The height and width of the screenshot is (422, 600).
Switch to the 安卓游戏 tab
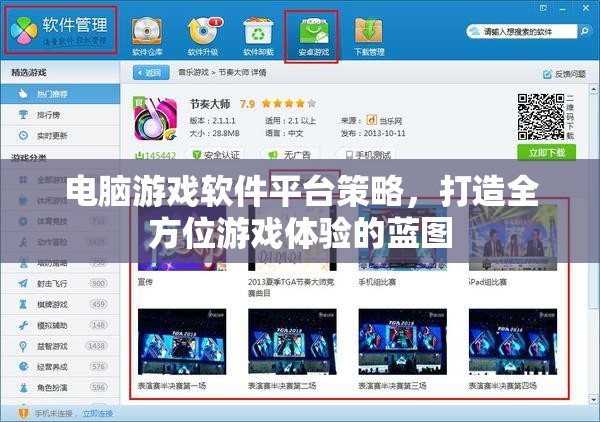pos(313,37)
